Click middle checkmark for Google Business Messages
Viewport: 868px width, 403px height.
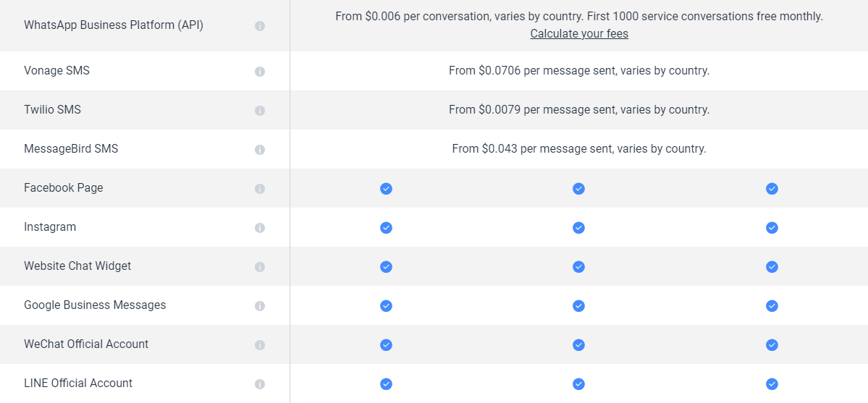click(578, 306)
